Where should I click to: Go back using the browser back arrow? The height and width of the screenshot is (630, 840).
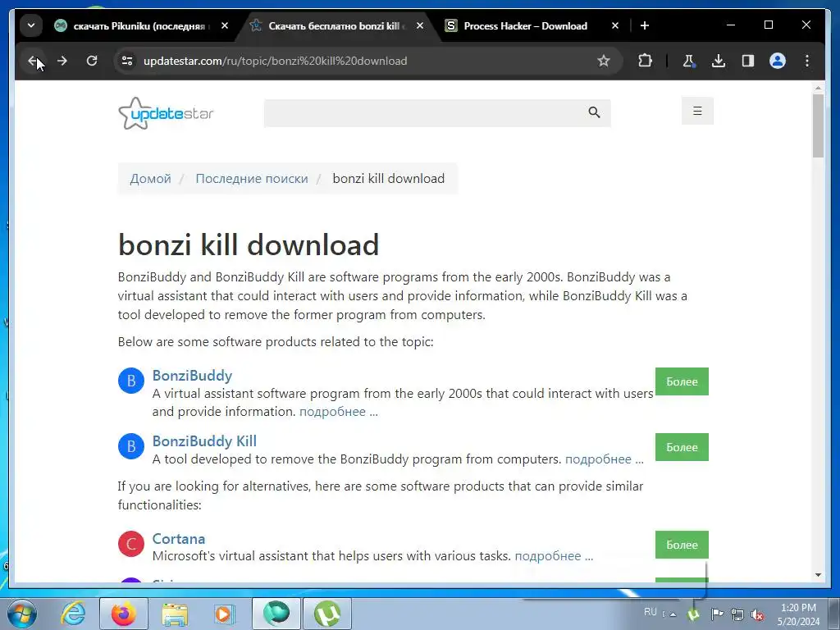pyautogui.click(x=33, y=61)
